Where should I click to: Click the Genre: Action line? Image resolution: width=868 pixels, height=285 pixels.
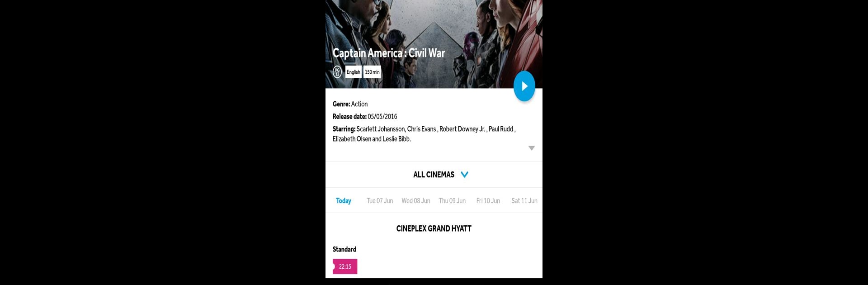pyautogui.click(x=350, y=104)
